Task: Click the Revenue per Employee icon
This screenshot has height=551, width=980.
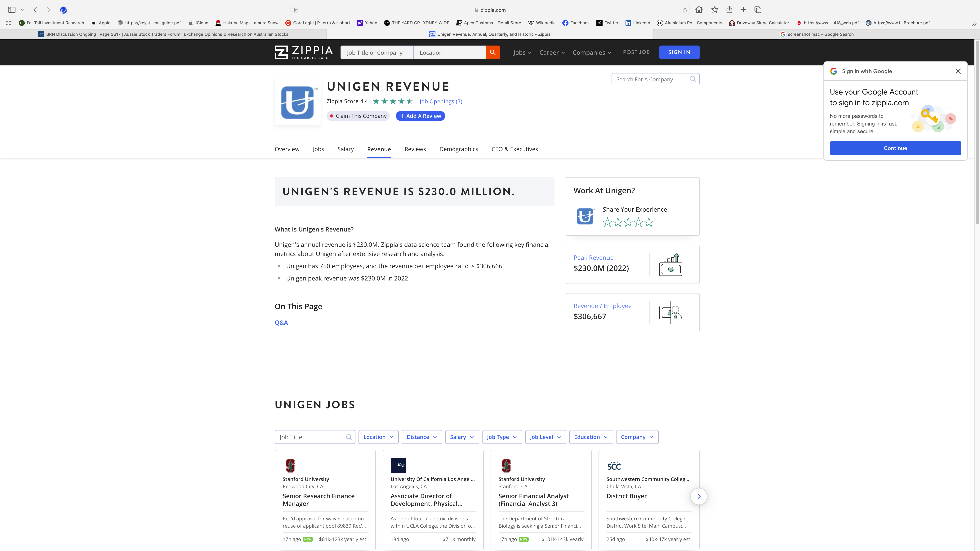Action: pos(671,313)
